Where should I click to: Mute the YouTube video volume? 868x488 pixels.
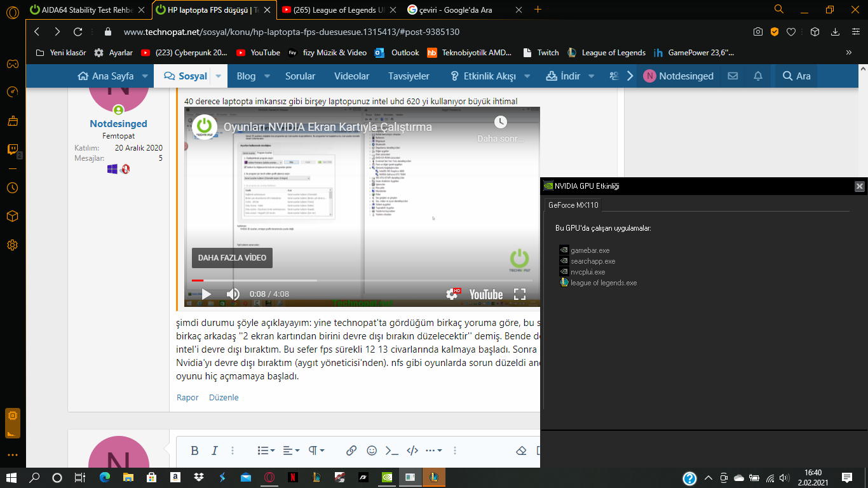(x=233, y=294)
